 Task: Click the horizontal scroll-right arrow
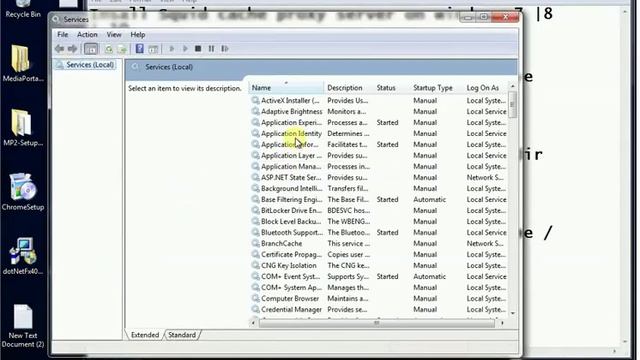pyautogui.click(x=502, y=323)
